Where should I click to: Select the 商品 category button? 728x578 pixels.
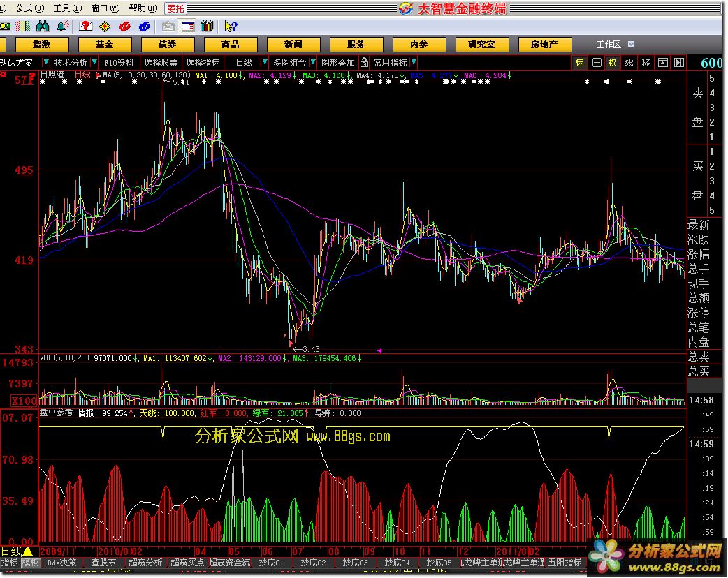231,45
